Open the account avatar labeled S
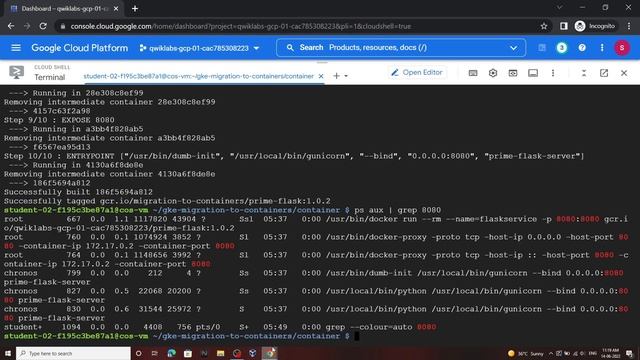The image size is (640, 360). click(x=622, y=48)
